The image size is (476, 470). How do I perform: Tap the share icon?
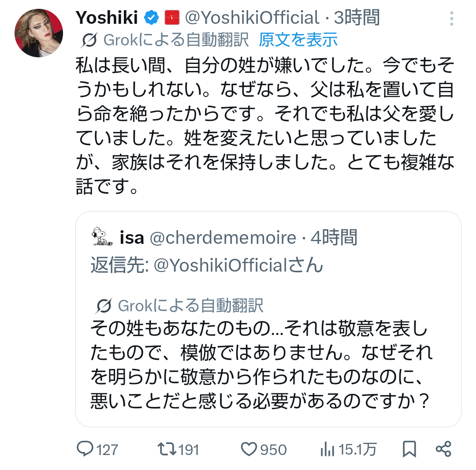(x=443, y=449)
